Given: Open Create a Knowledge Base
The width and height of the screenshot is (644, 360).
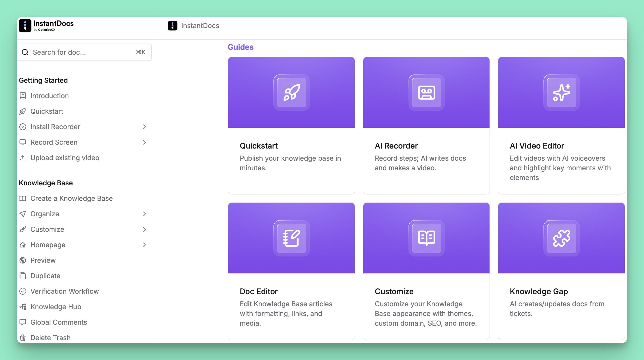Looking at the screenshot, I should (72, 198).
